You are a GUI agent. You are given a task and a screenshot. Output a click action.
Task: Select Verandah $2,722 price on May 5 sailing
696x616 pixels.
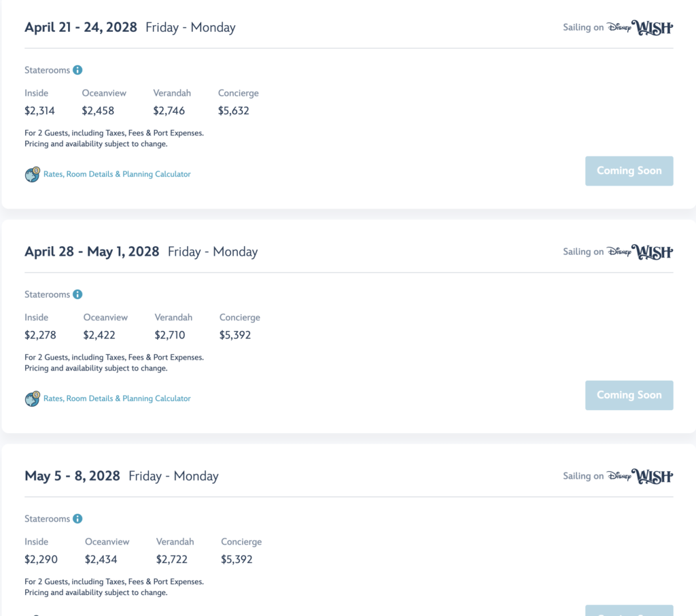coord(172,559)
